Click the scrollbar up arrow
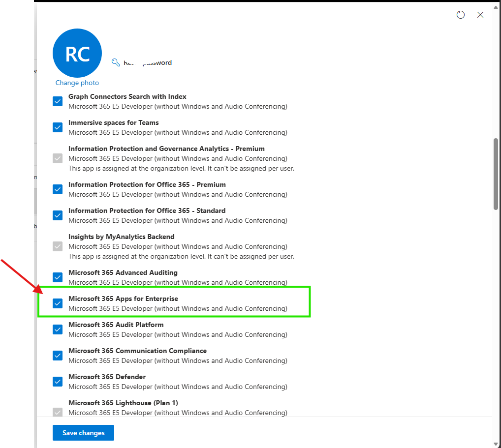The height and width of the screenshot is (448, 501). tap(496, 8)
